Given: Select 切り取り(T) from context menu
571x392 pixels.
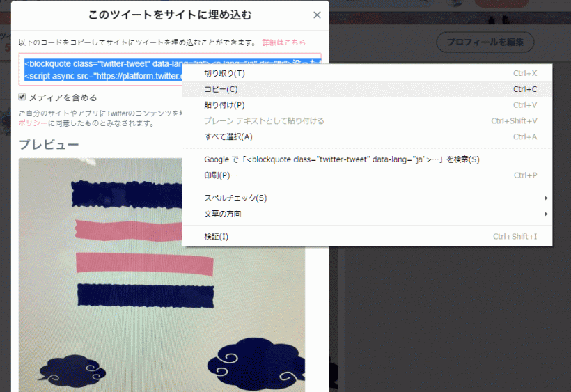Looking at the screenshot, I should (224, 73).
